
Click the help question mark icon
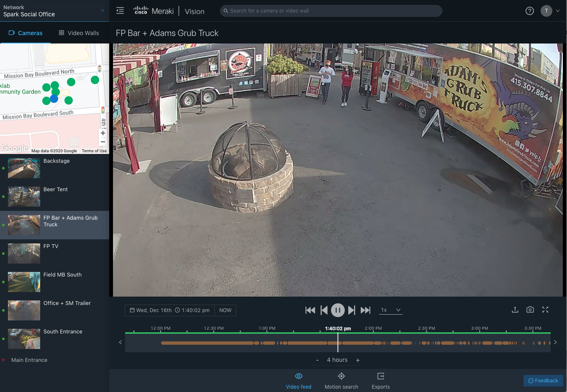530,11
